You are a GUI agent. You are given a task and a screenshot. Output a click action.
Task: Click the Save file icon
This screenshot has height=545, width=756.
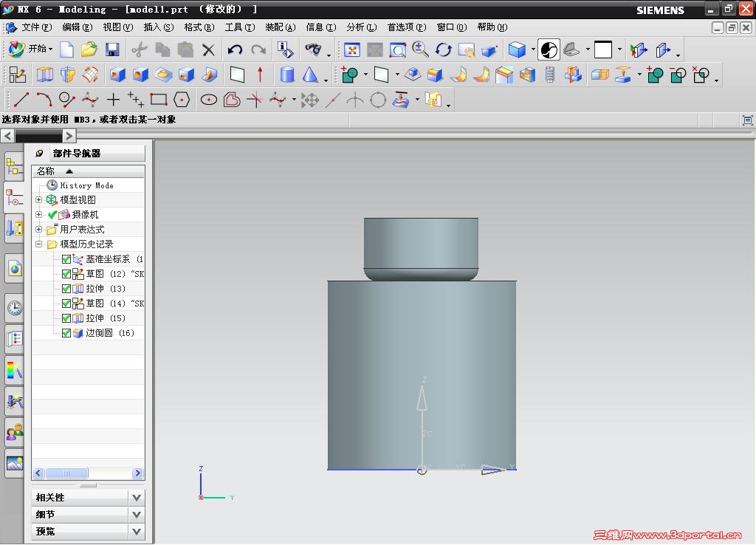[112, 50]
